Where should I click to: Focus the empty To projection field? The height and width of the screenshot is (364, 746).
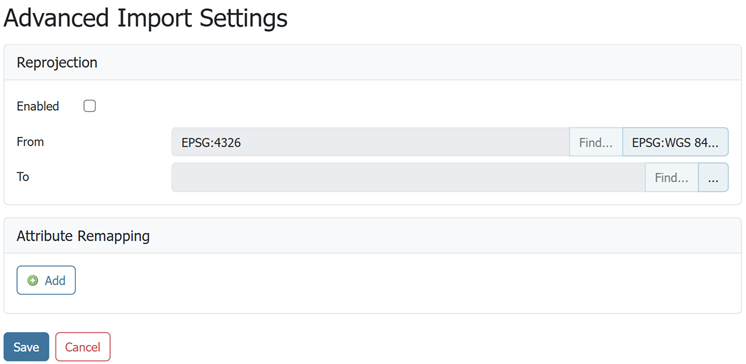click(408, 177)
